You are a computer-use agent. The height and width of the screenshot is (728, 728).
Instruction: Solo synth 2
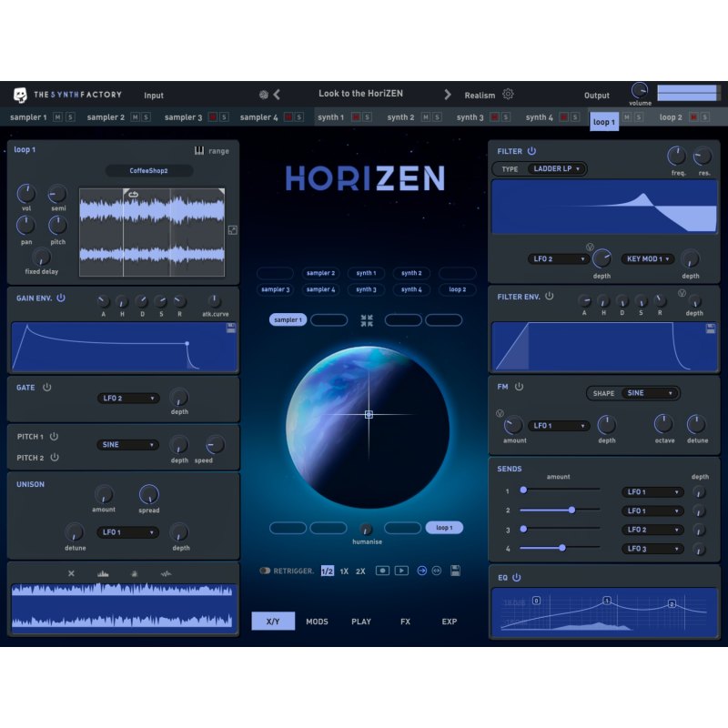pyautogui.click(x=437, y=117)
